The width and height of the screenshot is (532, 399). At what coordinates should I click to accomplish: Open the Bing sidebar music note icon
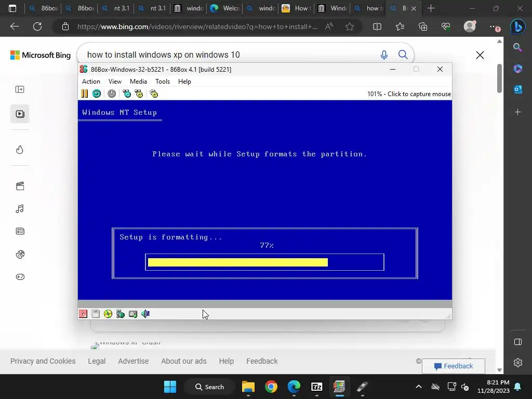point(20,209)
